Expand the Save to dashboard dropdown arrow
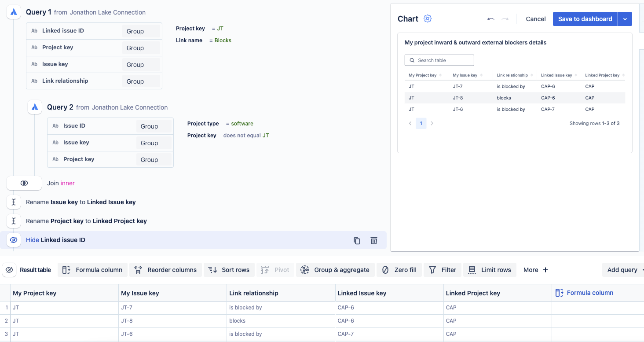Viewport: 644px width, 342px height. pyautogui.click(x=625, y=18)
